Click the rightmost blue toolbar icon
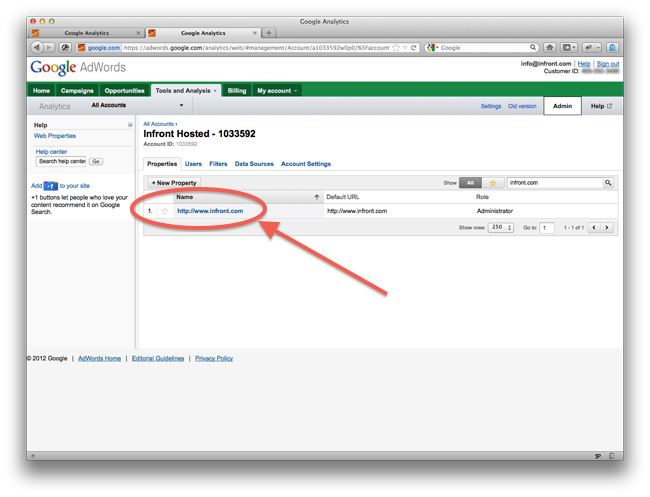This screenshot has width=650, height=497. [x=612, y=48]
